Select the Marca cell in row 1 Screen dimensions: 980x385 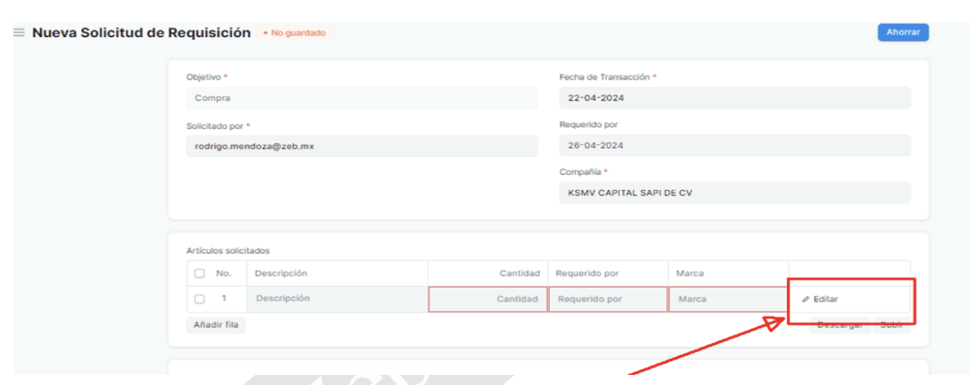click(x=727, y=299)
